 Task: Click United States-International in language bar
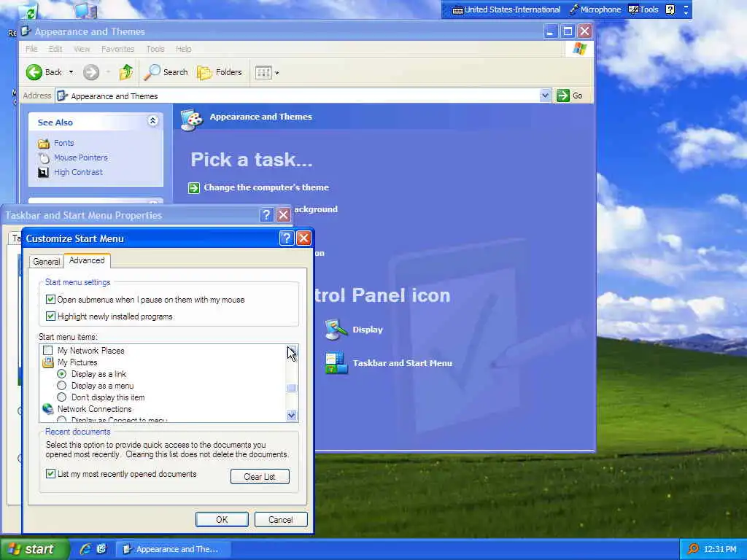[x=506, y=9]
